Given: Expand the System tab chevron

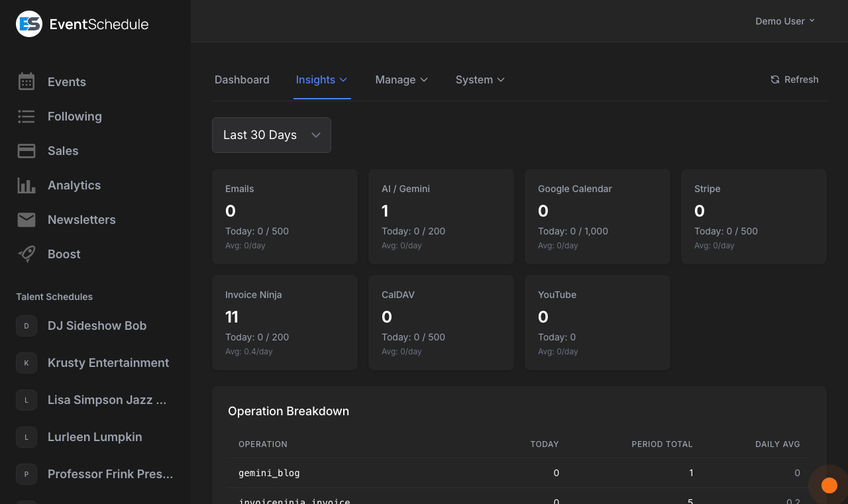Looking at the screenshot, I should (x=501, y=79).
